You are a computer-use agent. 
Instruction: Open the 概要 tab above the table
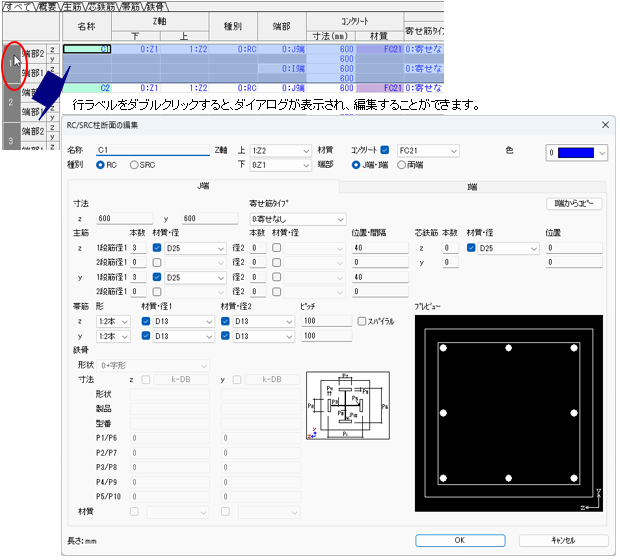47,7
